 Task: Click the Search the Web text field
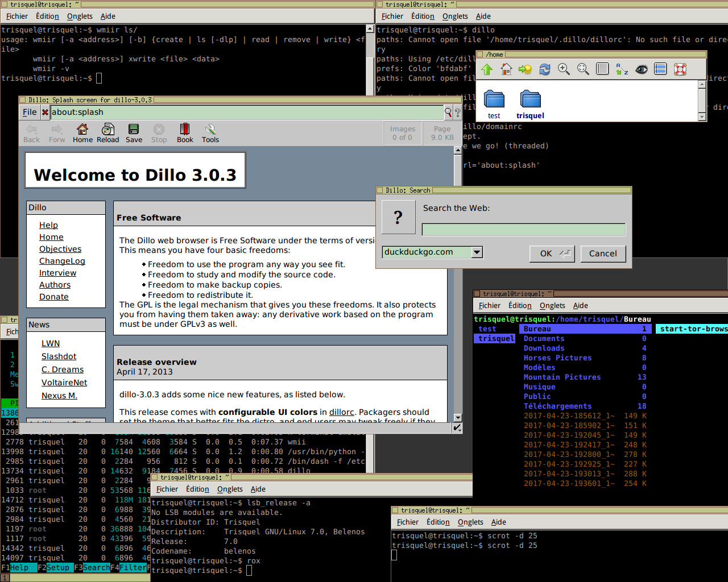[x=524, y=230]
